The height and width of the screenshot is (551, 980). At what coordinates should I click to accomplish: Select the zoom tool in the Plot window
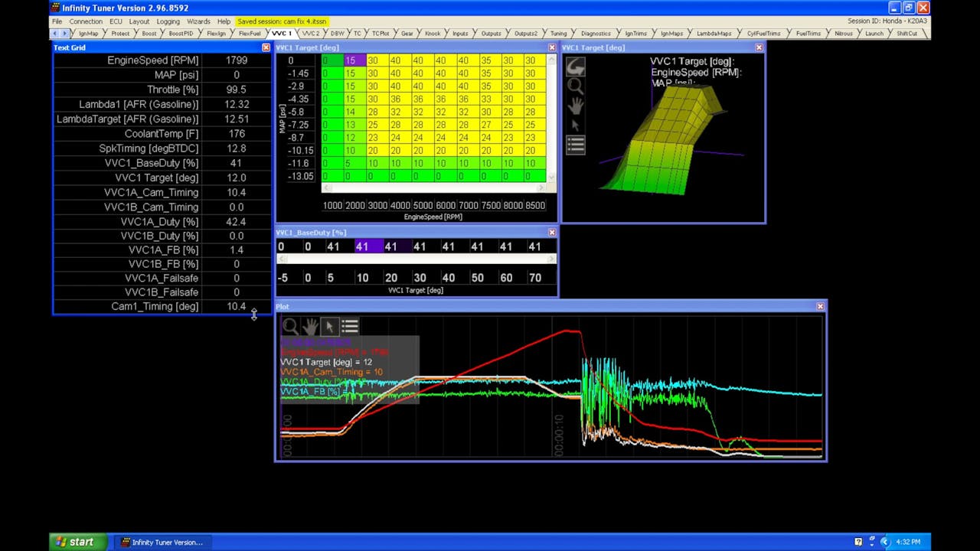coord(290,326)
